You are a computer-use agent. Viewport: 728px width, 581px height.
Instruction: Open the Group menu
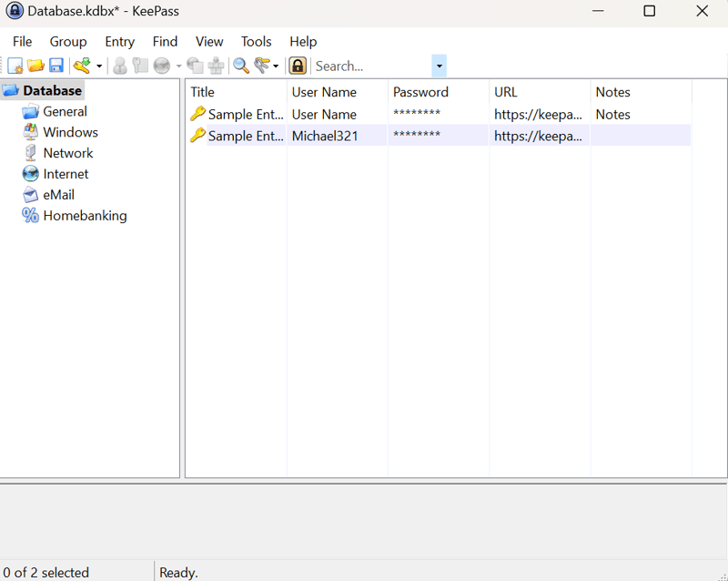tap(68, 41)
